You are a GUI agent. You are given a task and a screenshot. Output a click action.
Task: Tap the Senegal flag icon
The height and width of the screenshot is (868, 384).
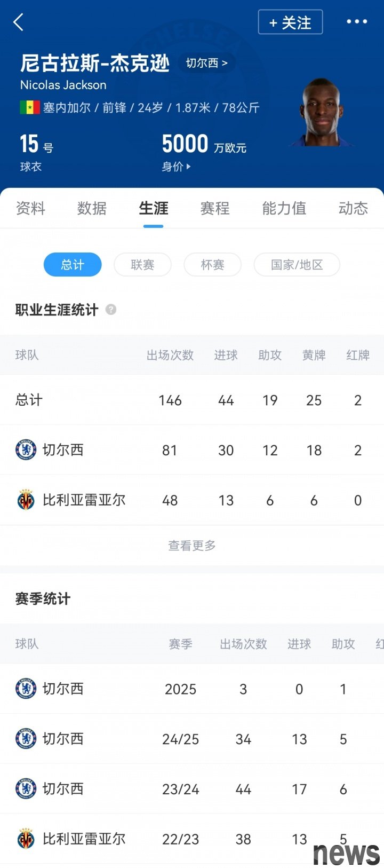pyautogui.click(x=30, y=108)
